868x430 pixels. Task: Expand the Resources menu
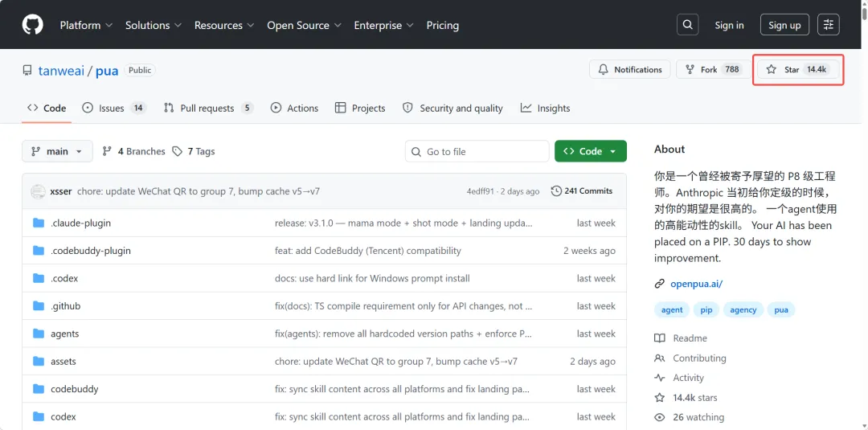(224, 25)
